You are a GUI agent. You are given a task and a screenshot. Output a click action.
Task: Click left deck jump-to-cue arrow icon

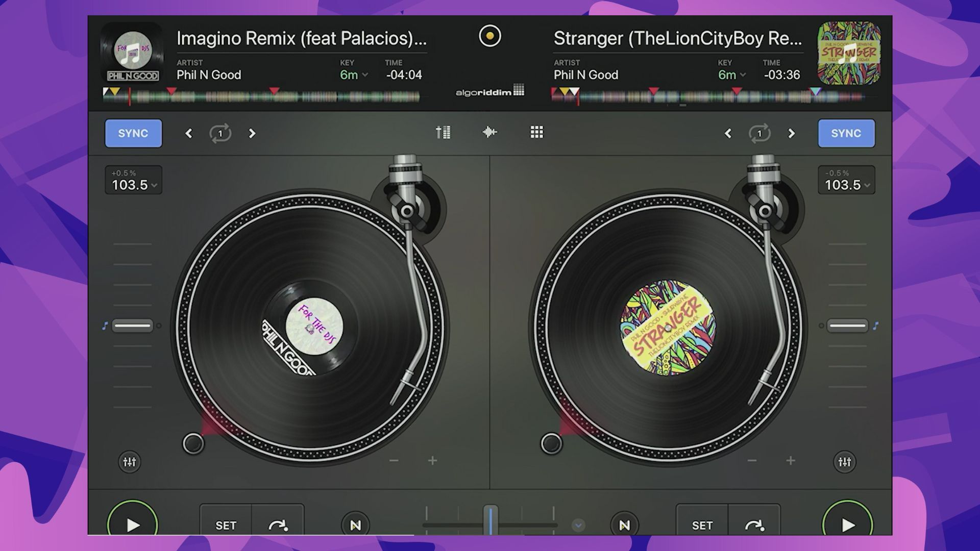point(278,525)
